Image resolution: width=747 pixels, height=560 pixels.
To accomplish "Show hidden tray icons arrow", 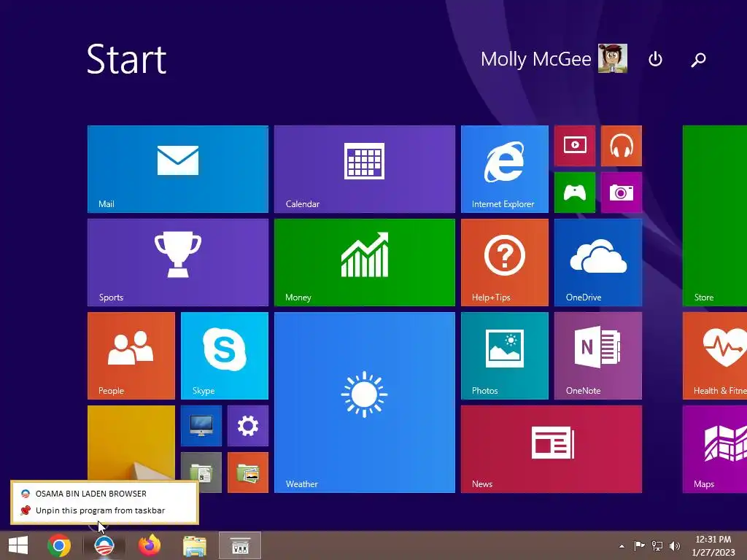I will tap(622, 546).
